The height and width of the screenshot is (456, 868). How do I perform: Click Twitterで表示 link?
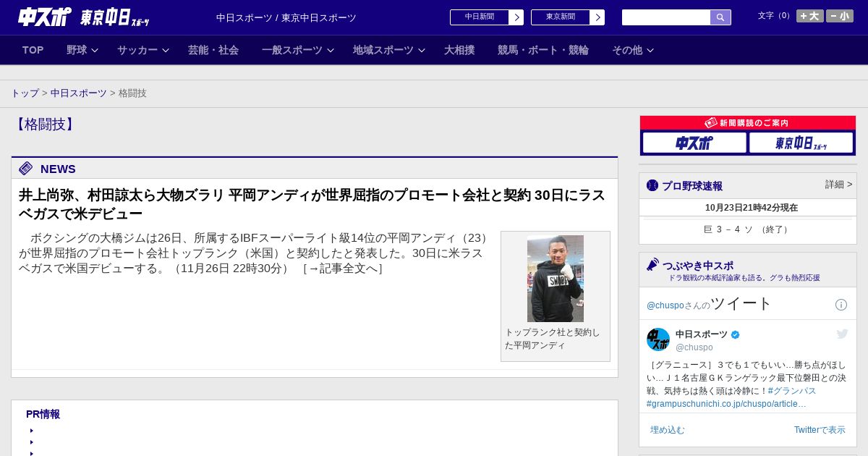[820, 430]
